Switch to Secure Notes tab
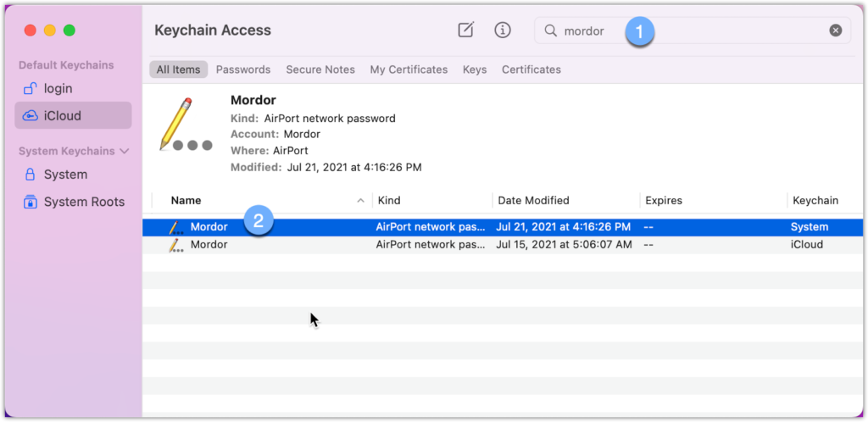The width and height of the screenshot is (868, 422). [320, 69]
